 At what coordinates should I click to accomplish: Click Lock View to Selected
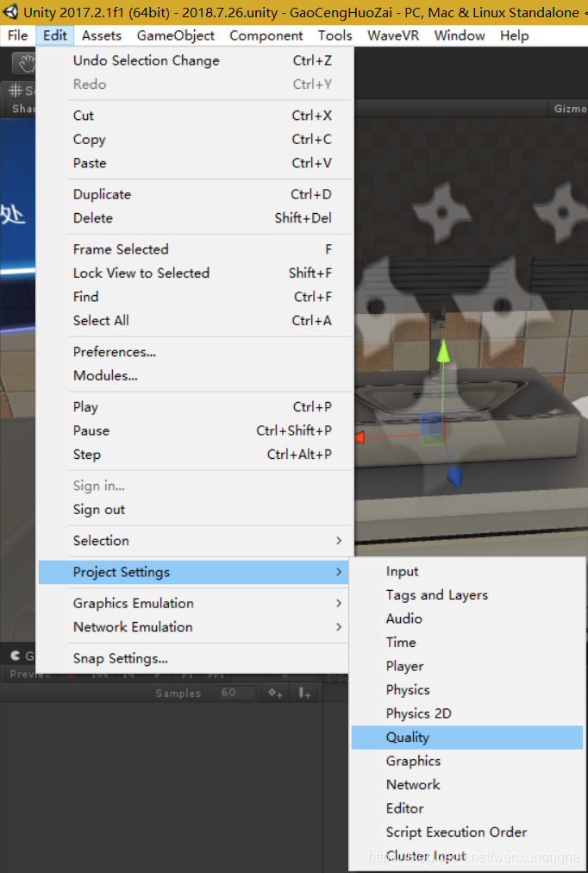pos(194,273)
